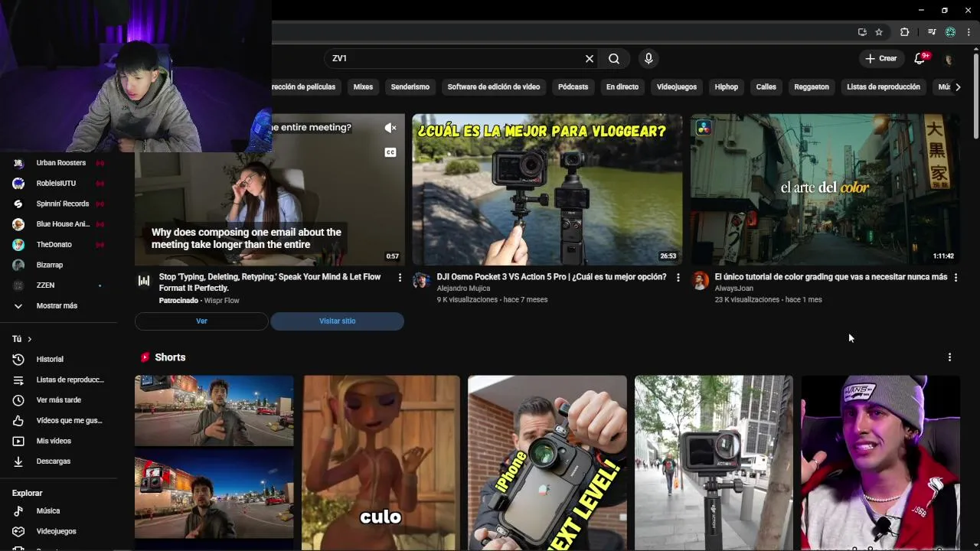Open Spinnin' Records subscription

(62, 204)
